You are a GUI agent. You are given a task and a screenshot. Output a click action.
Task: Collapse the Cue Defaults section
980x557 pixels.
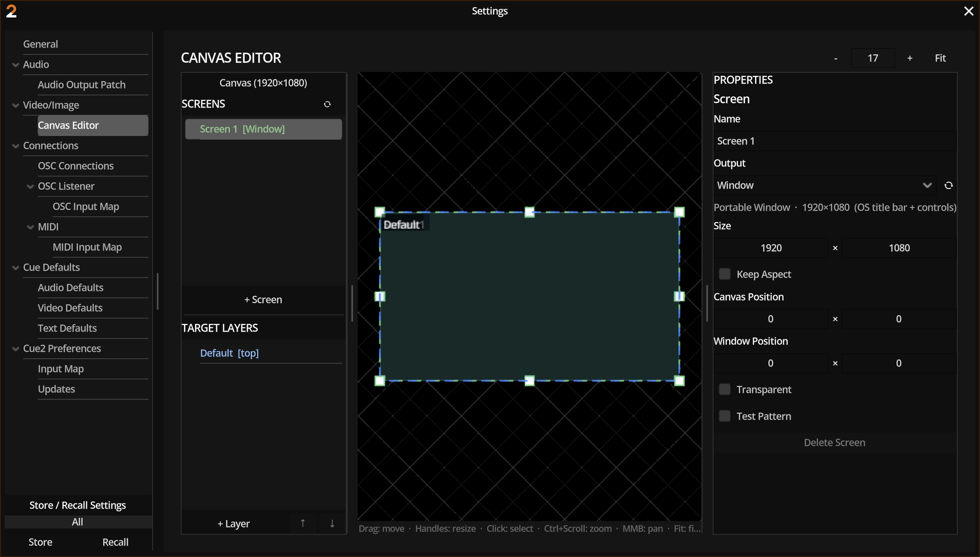tap(16, 268)
